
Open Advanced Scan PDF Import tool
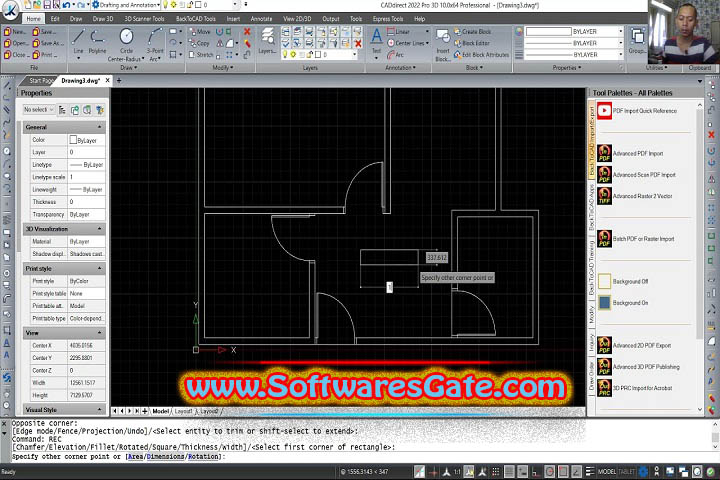(x=636, y=175)
